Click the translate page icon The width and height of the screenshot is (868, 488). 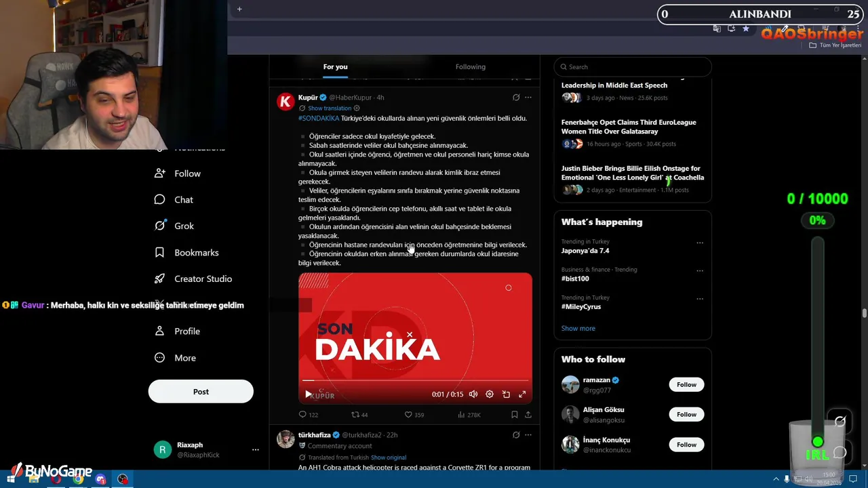(x=717, y=28)
